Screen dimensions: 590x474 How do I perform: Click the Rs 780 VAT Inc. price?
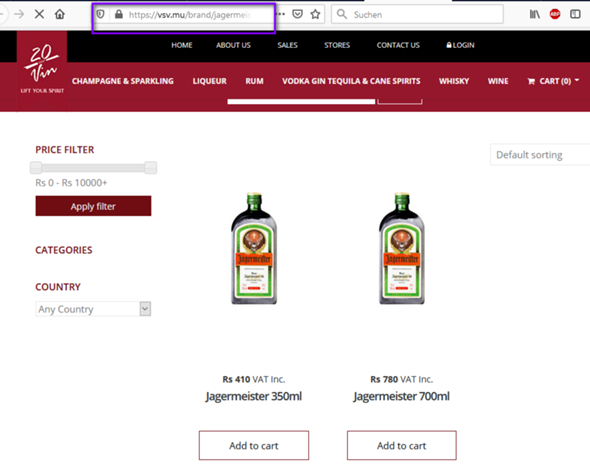(401, 379)
